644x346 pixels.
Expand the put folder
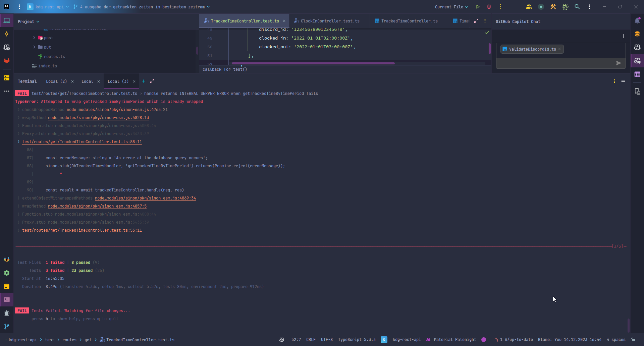34,47
